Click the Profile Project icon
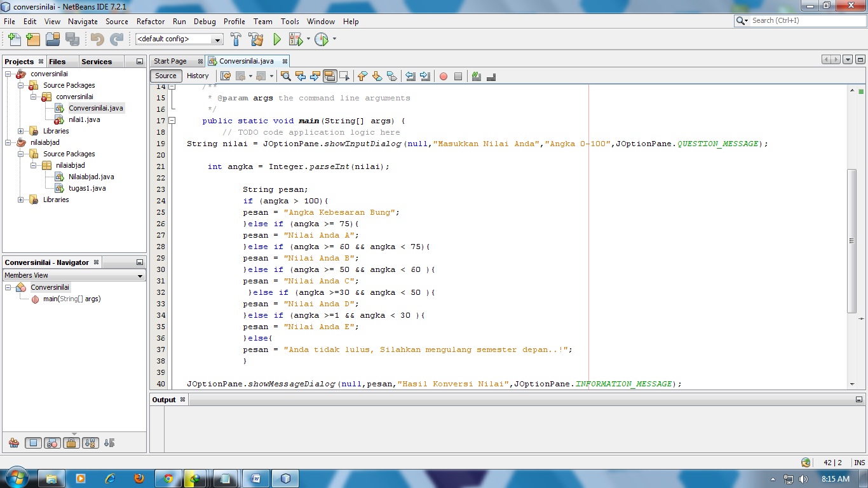 coord(322,39)
